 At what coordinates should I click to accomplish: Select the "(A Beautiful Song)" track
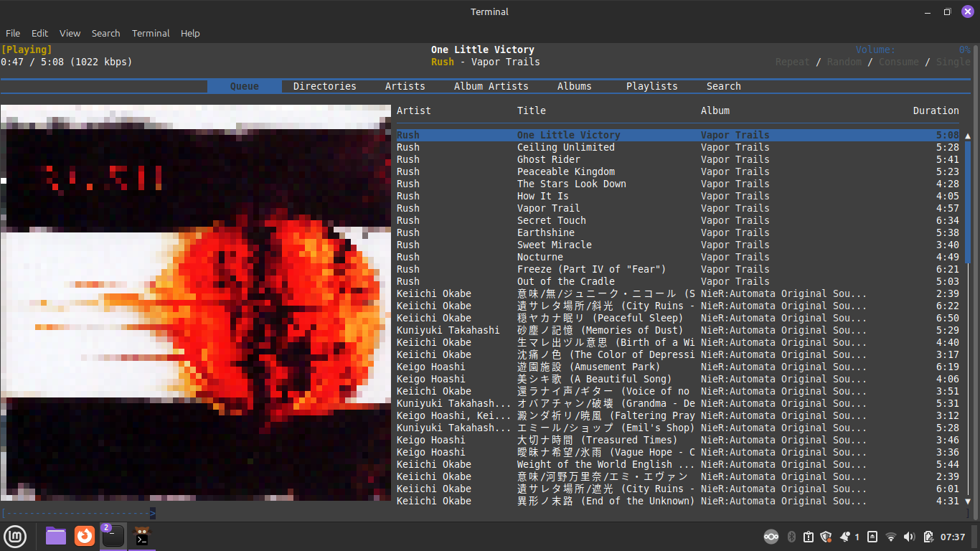[x=678, y=379]
